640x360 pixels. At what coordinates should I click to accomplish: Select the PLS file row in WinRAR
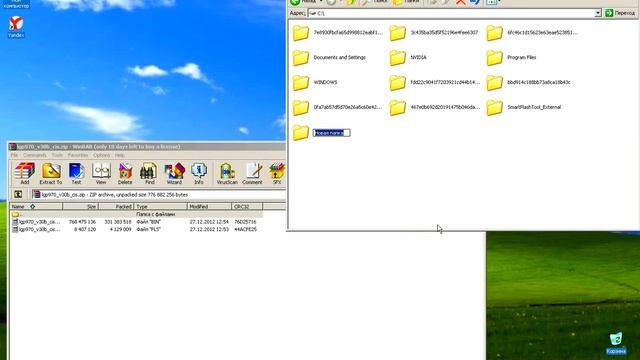136,229
